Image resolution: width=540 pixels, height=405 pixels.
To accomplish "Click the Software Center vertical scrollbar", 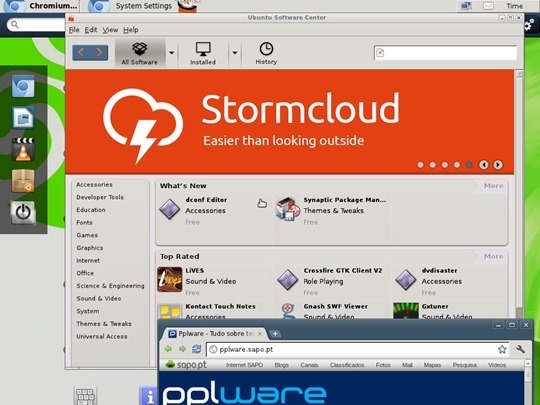I will [519, 195].
